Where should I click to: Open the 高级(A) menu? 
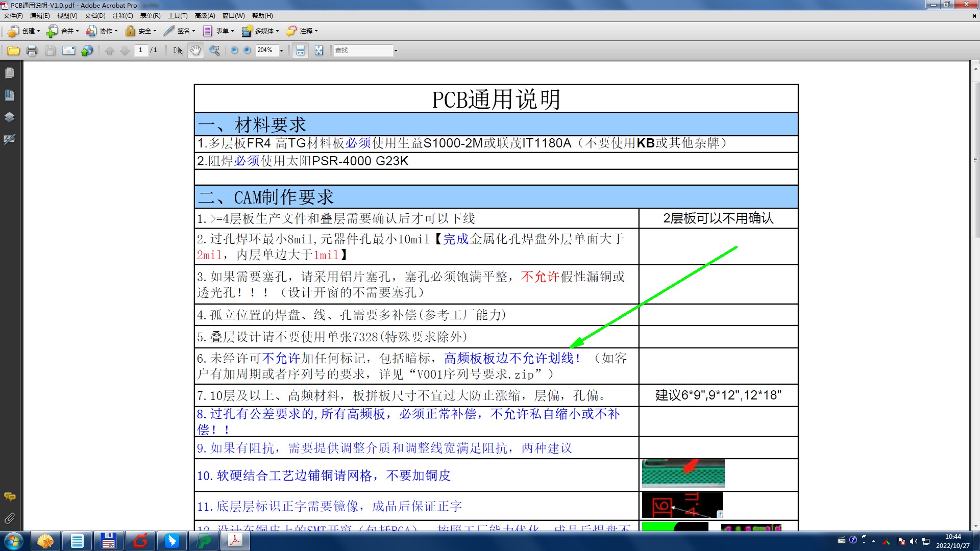205,16
